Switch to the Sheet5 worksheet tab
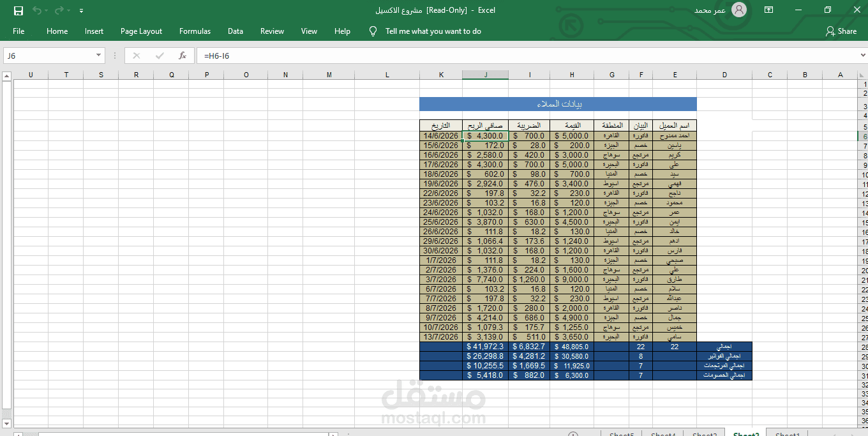 coord(622,434)
